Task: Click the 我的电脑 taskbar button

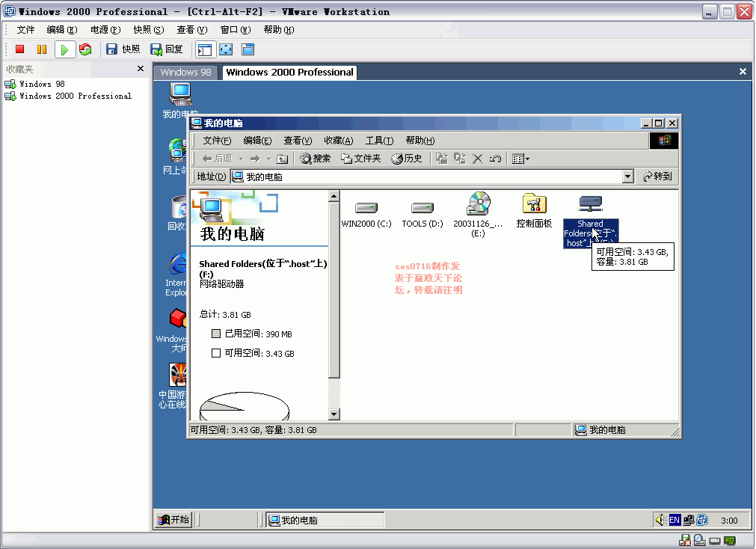Action: click(325, 520)
